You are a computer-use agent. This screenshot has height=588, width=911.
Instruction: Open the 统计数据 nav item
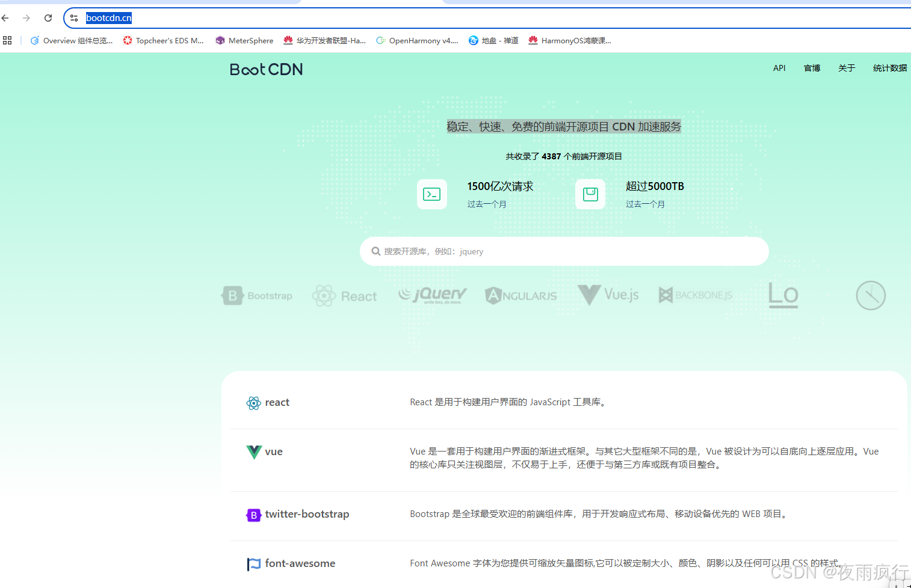(x=890, y=68)
